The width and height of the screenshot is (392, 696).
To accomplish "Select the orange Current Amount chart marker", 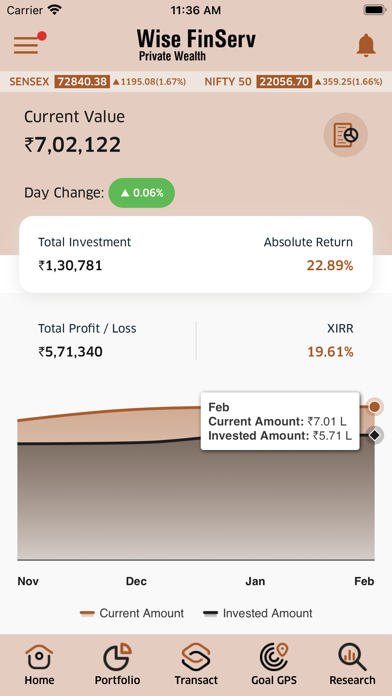I will point(375,407).
